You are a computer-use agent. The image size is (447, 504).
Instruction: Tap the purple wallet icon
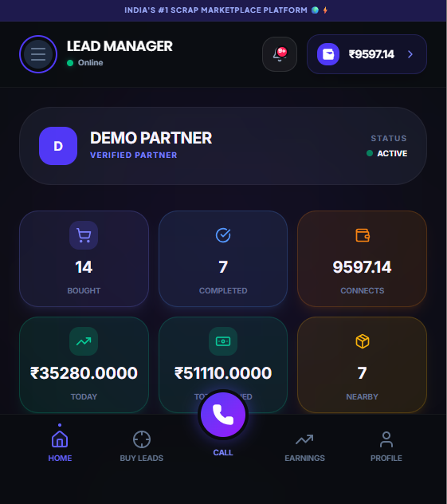tap(328, 54)
